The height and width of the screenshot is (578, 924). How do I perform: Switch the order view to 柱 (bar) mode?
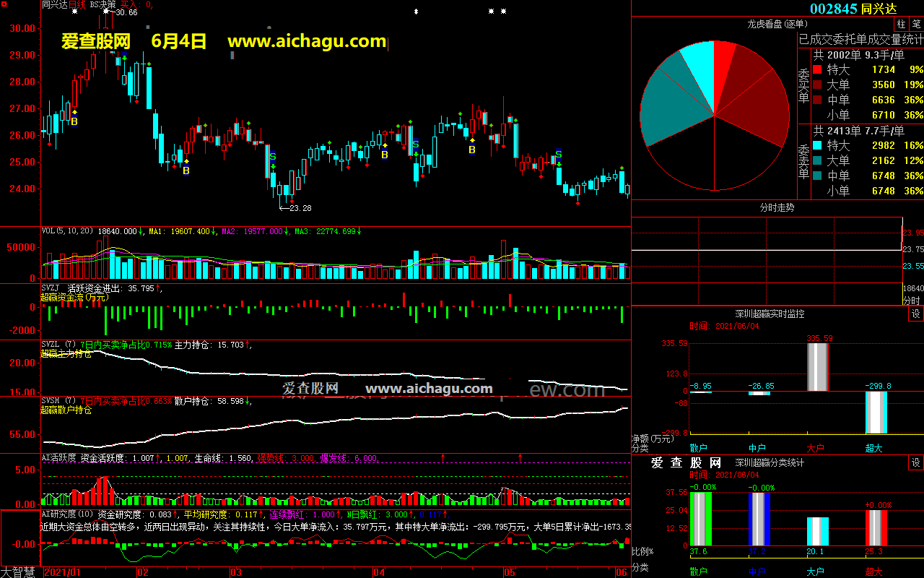[901, 25]
